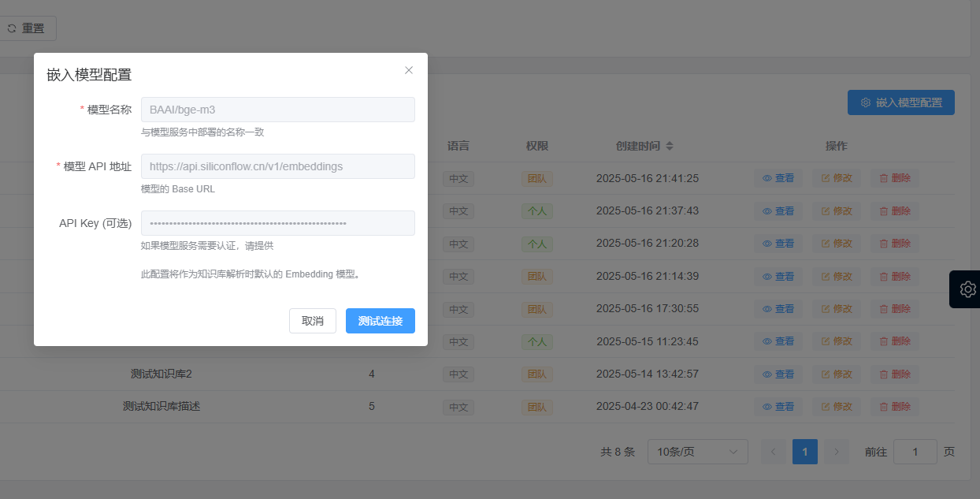This screenshot has height=499, width=980.
Task: Delete the row created 2025-05-16 21:20:28
Action: point(895,244)
